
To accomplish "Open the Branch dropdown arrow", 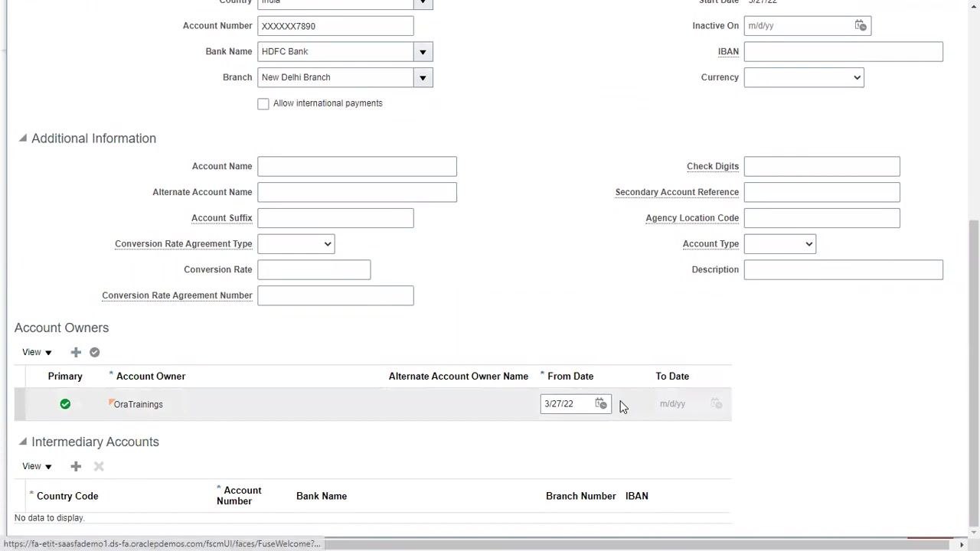I will (x=423, y=77).
